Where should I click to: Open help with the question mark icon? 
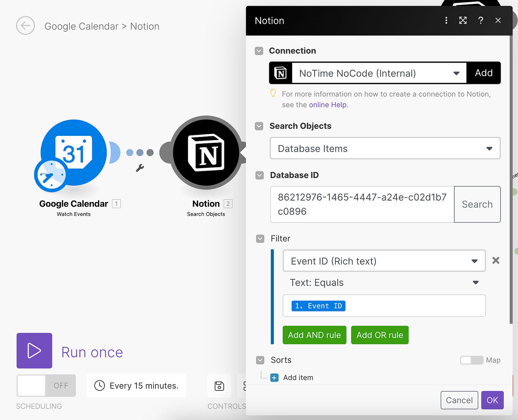pyautogui.click(x=481, y=20)
